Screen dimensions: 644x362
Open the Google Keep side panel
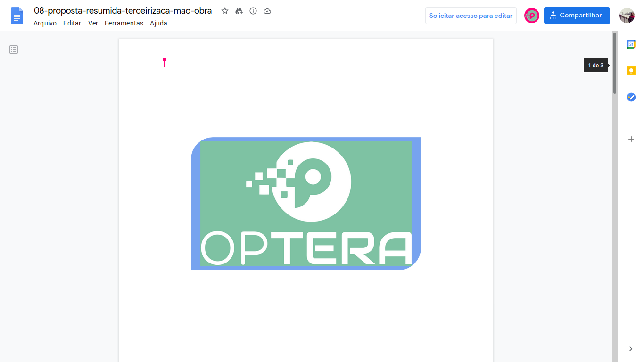click(x=631, y=71)
